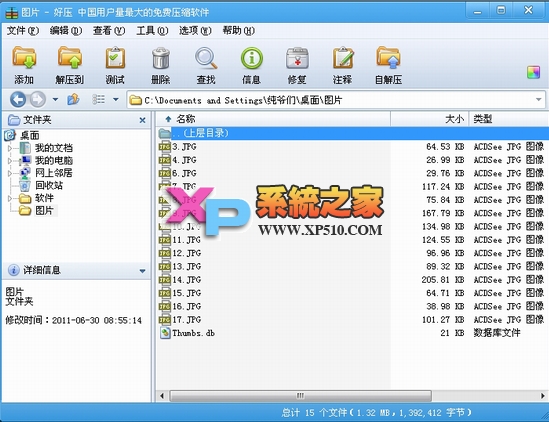The height and width of the screenshot is (422, 549).
Task: Expand the address bar path dropdown
Action: [538, 100]
